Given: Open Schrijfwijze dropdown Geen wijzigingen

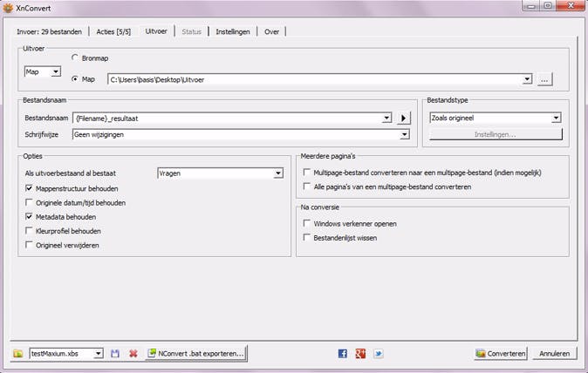Looking at the screenshot, I should pyautogui.click(x=241, y=134).
